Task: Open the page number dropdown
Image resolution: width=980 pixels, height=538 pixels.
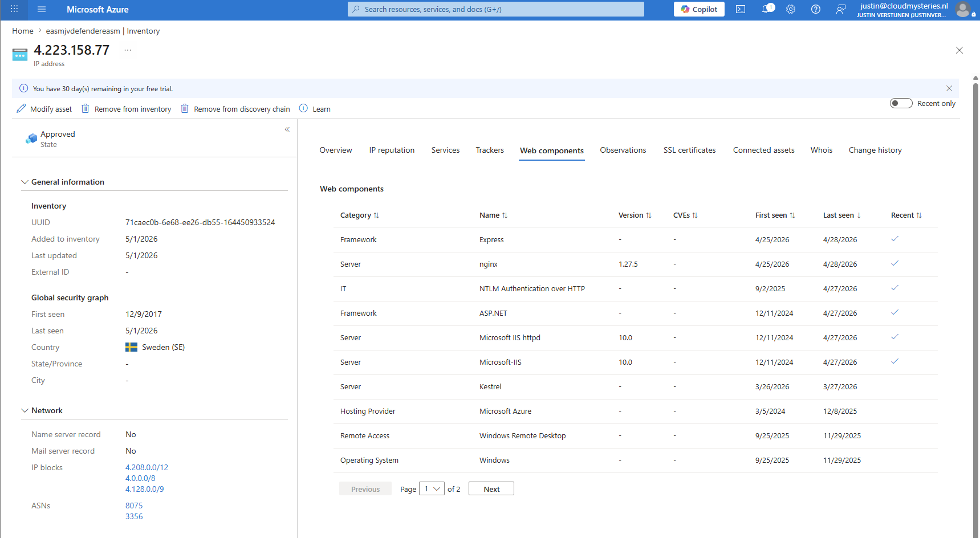Action: [432, 489]
